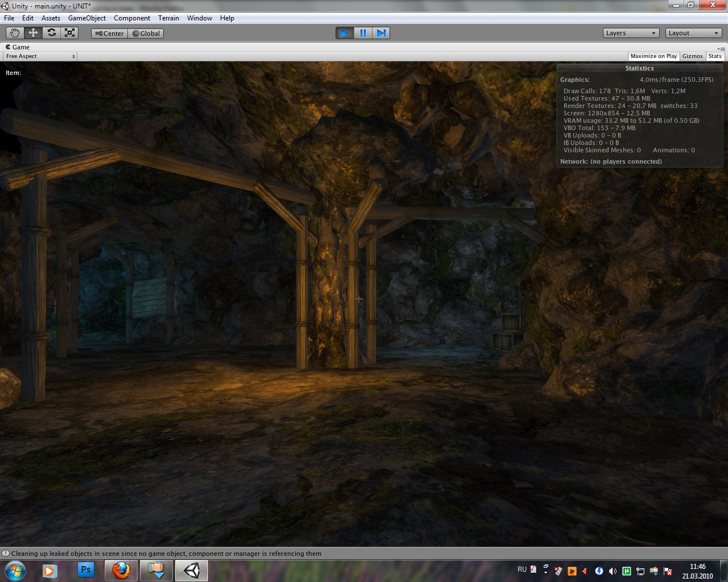Open the Layout dropdown
This screenshot has width=728, height=582.
coord(693,33)
